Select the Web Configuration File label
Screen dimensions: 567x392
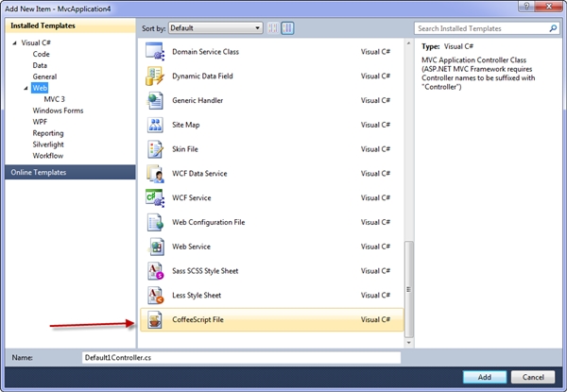[208, 222]
